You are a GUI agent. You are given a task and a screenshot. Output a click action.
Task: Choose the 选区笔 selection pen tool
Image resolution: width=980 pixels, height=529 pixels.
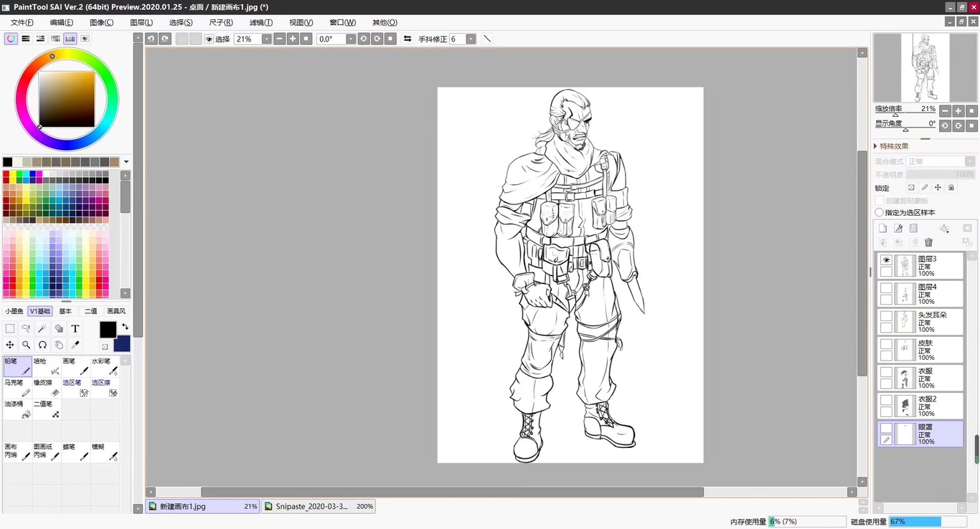coord(75,388)
